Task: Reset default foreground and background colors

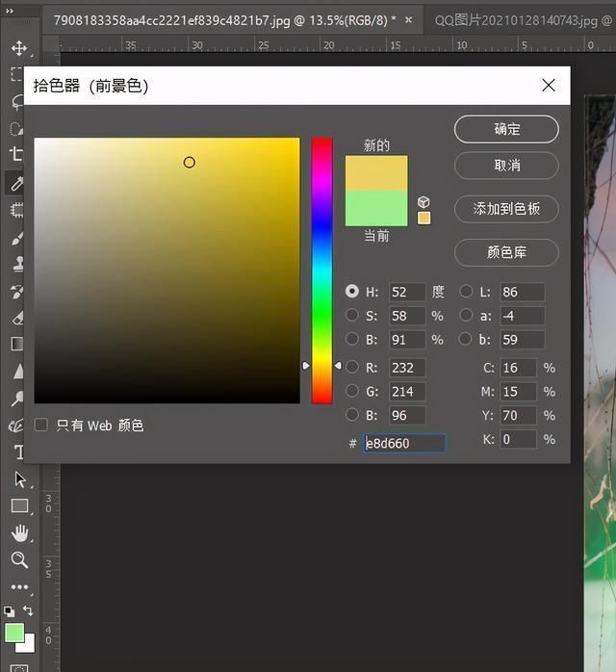Action: pos(9,611)
